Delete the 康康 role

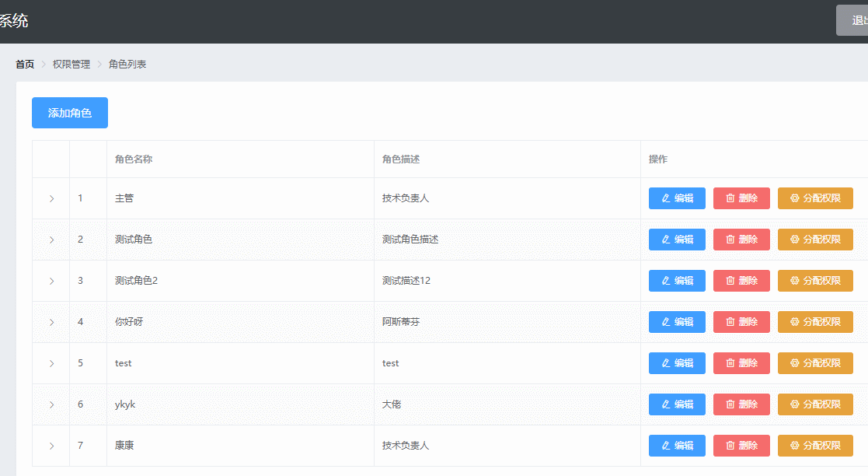click(x=741, y=446)
